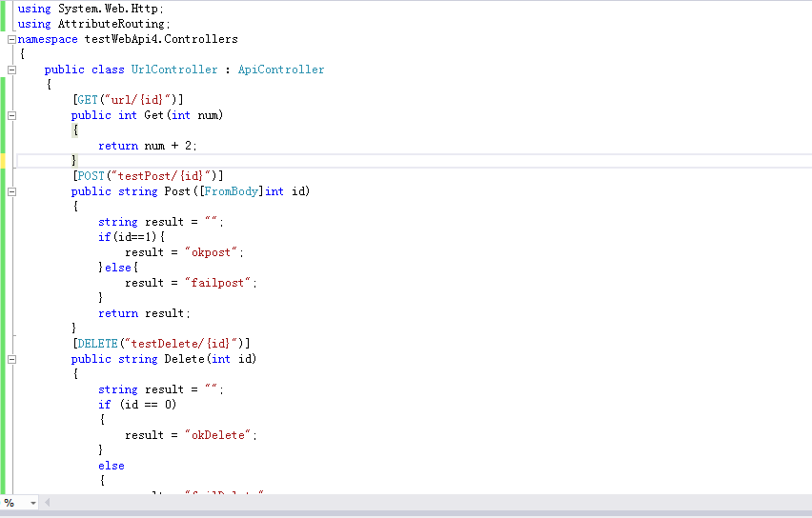The width and height of the screenshot is (812, 518).
Task: Collapse the UrlController class outline
Action: click(x=11, y=70)
